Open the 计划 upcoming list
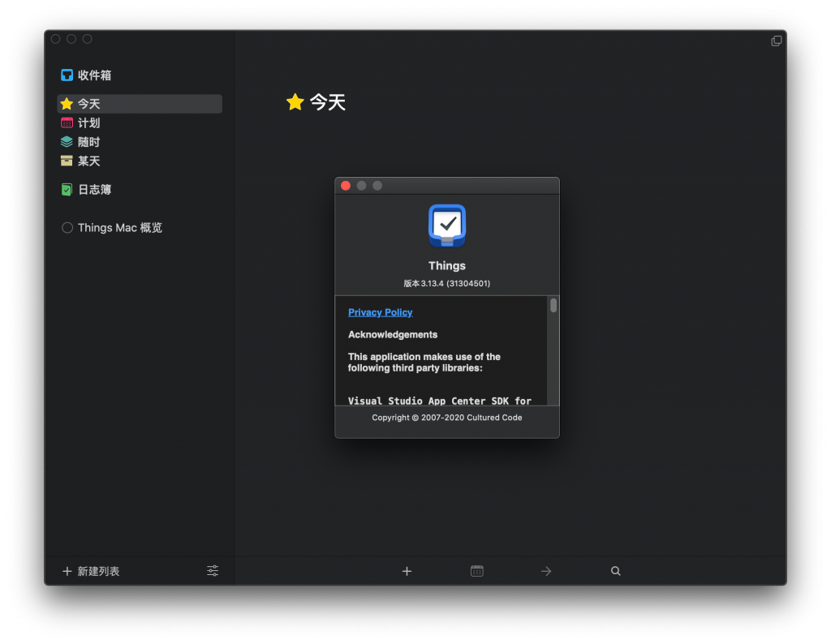Viewport: 831px width, 644px height. coord(139,122)
